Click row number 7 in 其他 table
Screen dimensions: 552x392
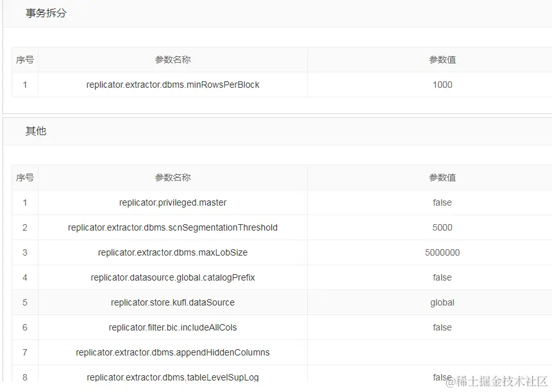(24, 352)
